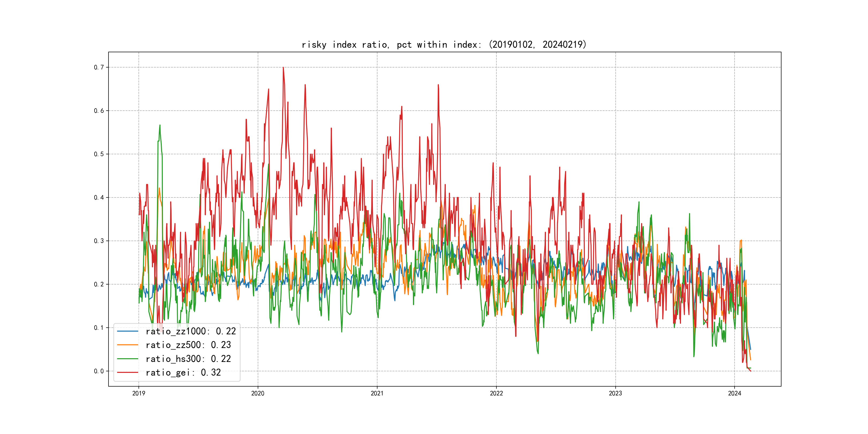868x434 pixels.
Task: Click the 0.0 y-axis tick label
Action: (x=99, y=371)
